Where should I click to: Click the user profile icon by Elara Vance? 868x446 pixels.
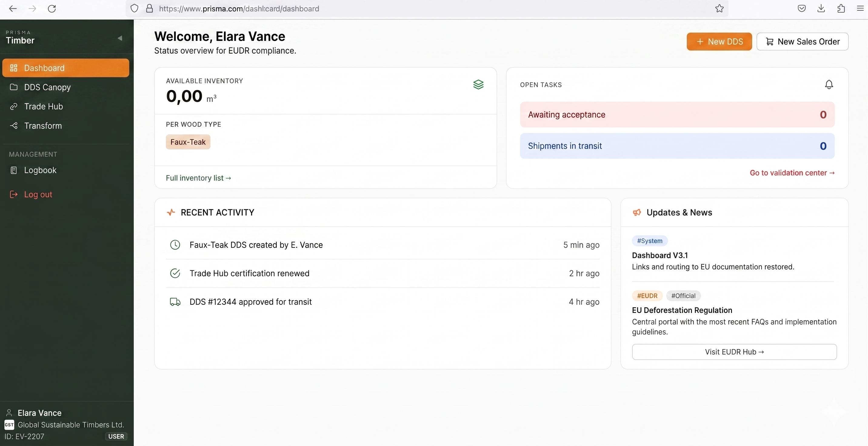(9, 413)
